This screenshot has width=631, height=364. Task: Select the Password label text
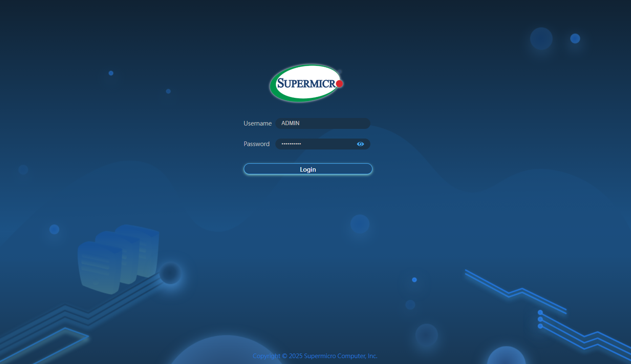(256, 144)
